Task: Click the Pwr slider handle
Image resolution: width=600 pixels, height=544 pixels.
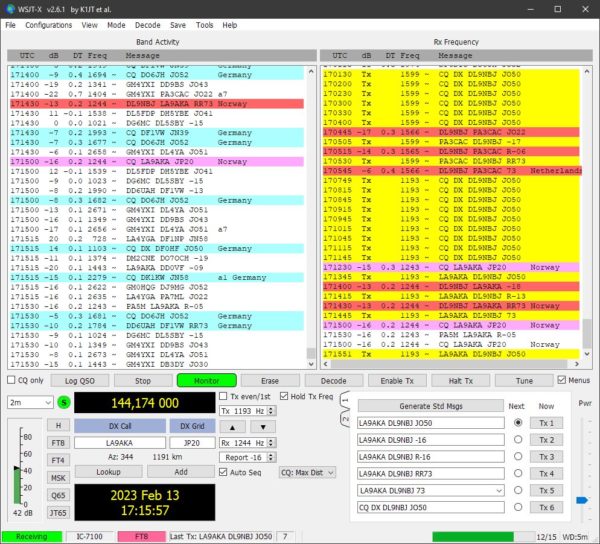Action: pyautogui.click(x=582, y=500)
